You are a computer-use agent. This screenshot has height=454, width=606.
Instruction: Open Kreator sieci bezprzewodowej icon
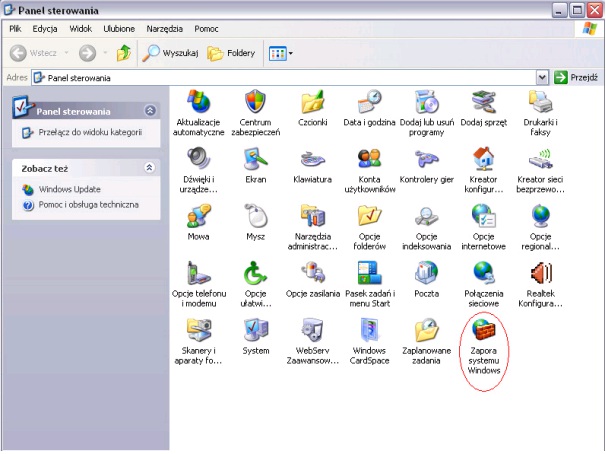pos(540,159)
